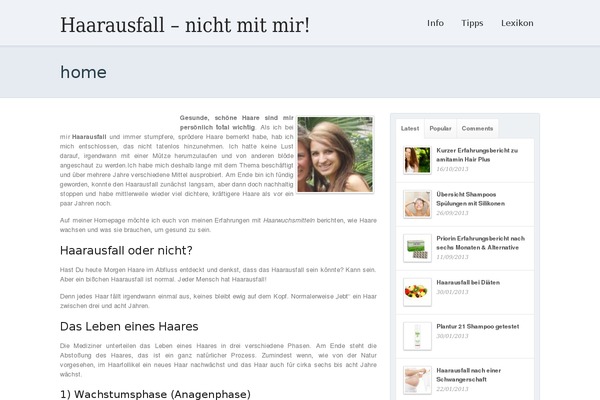This screenshot has height=400, width=600.
Task: Click the Schwangerschaft post thumbnail
Action: pyautogui.click(x=417, y=380)
